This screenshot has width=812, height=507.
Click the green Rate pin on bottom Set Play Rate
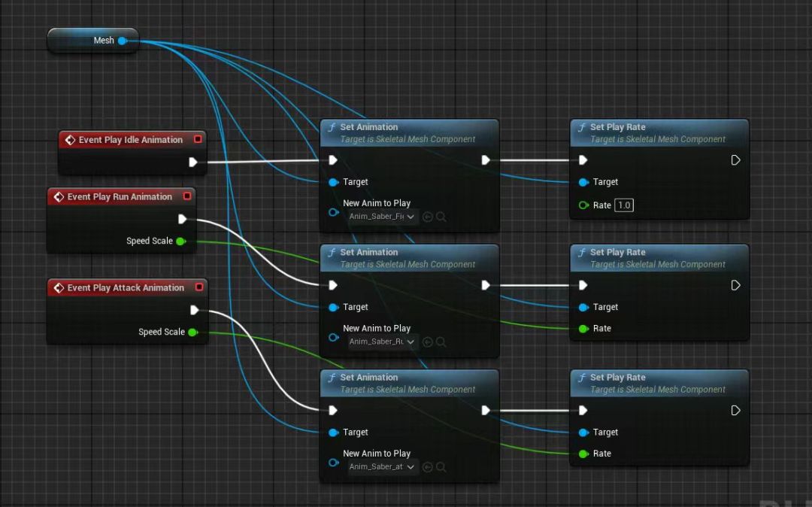click(583, 454)
